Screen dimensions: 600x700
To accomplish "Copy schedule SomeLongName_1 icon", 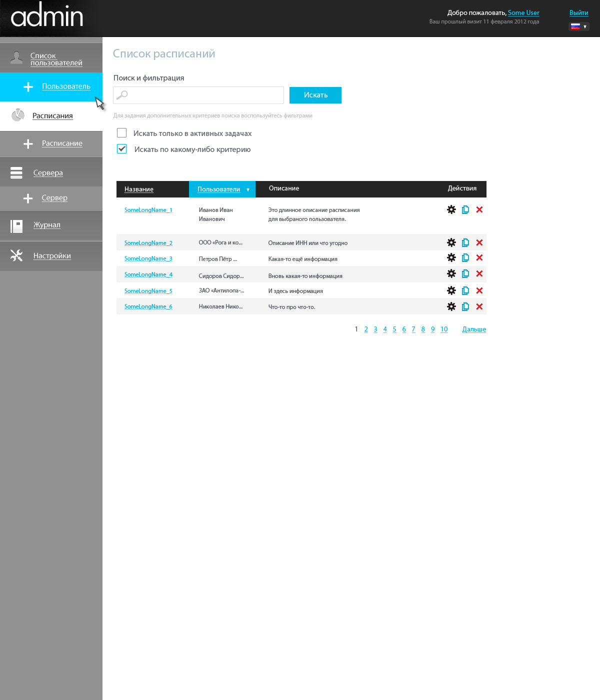I will tap(465, 209).
